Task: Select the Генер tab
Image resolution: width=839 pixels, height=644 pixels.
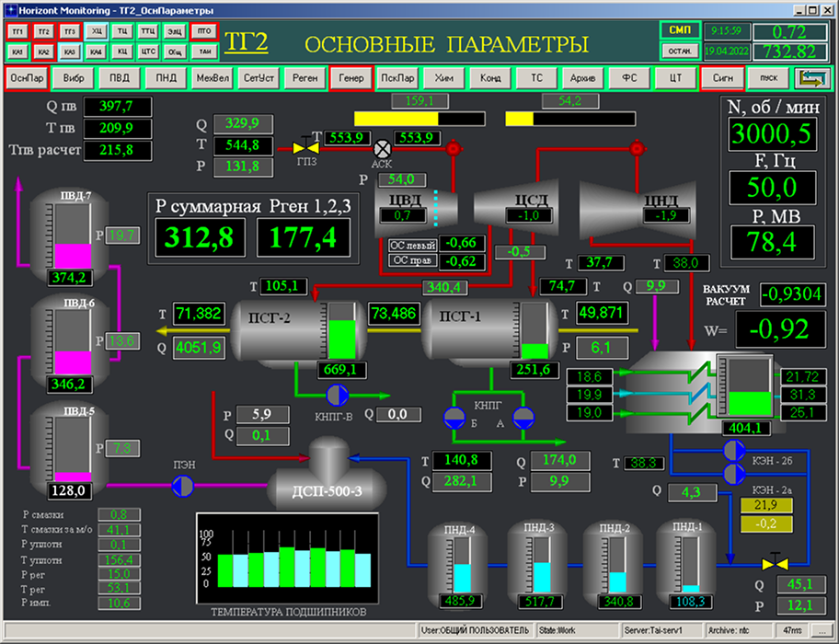Action: tap(351, 79)
